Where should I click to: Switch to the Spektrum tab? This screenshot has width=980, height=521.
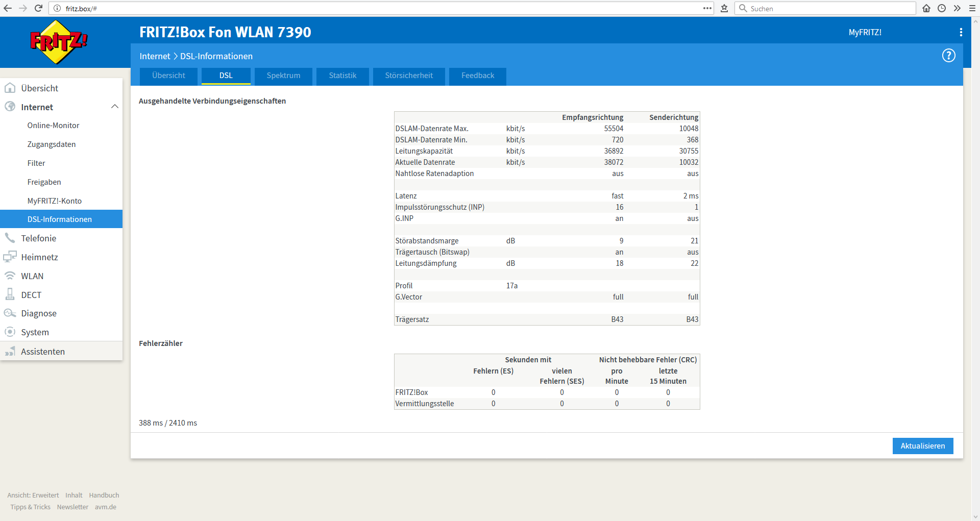pyautogui.click(x=283, y=76)
